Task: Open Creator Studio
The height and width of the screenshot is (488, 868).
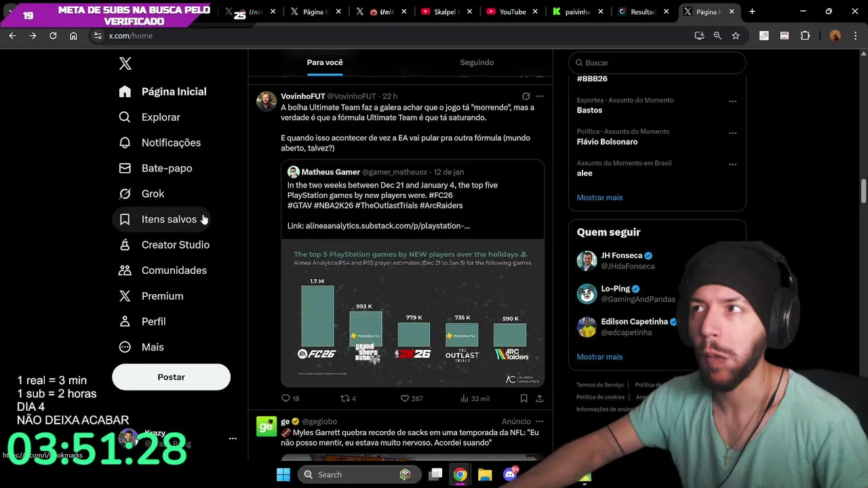Action: (165, 245)
